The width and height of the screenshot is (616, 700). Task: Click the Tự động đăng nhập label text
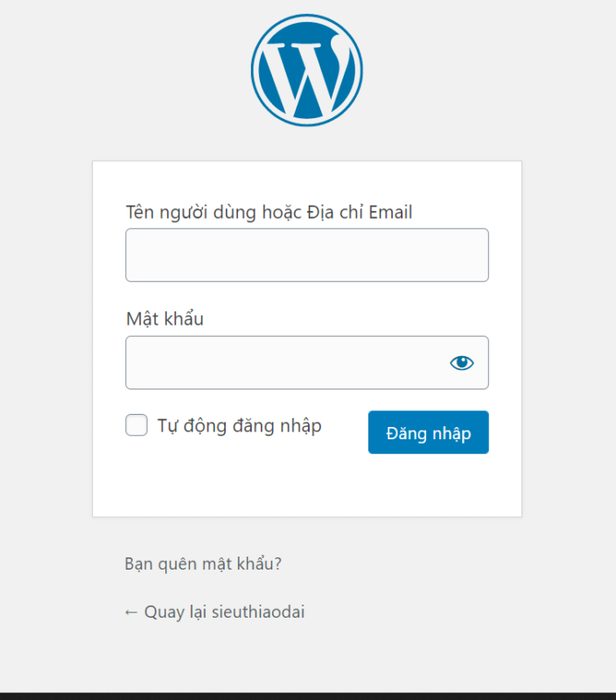tap(239, 426)
